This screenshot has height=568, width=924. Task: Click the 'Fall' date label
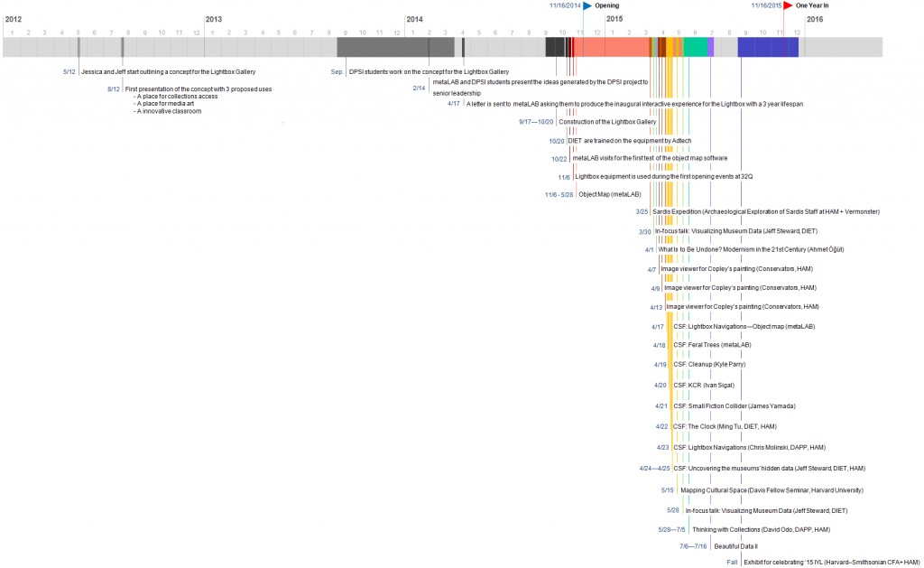[732, 563]
